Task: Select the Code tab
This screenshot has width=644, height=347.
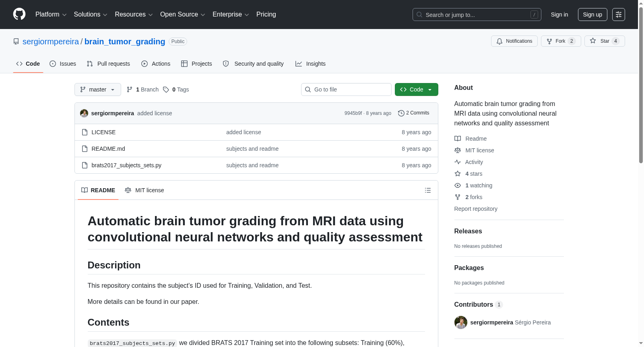Action: pos(28,64)
